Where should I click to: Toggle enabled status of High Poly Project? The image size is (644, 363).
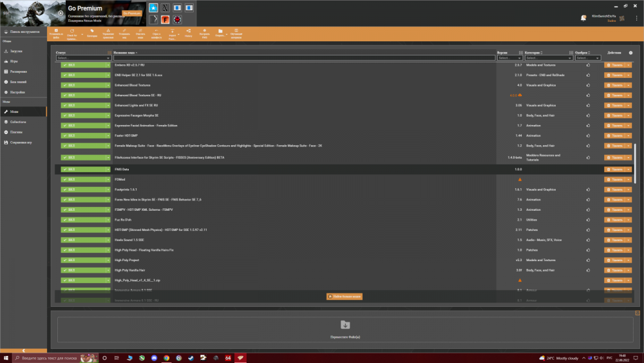[83, 260]
